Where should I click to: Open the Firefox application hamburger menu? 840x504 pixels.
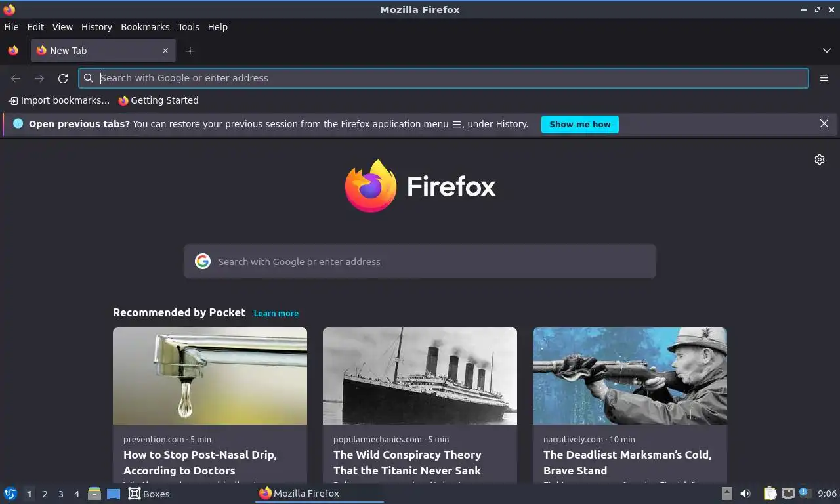[x=824, y=78]
